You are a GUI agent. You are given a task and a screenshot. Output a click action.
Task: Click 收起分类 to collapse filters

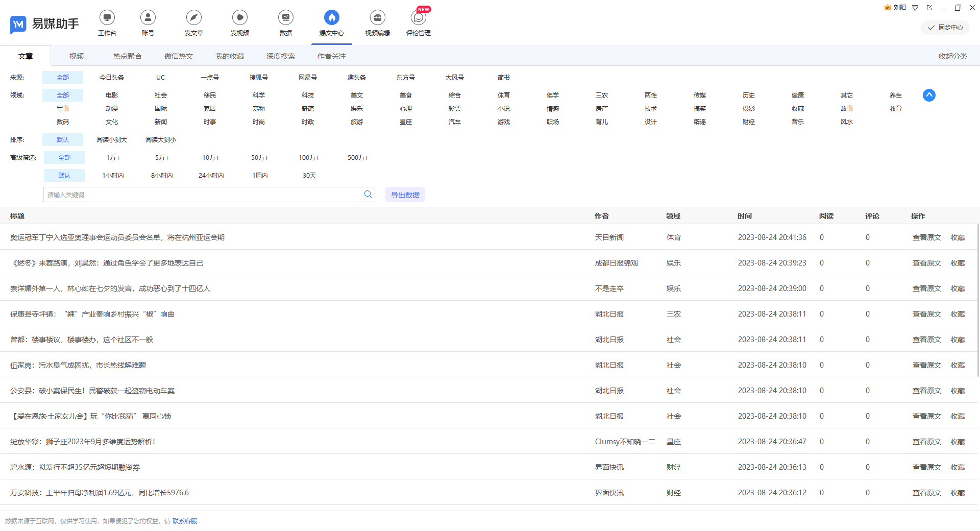click(x=952, y=56)
